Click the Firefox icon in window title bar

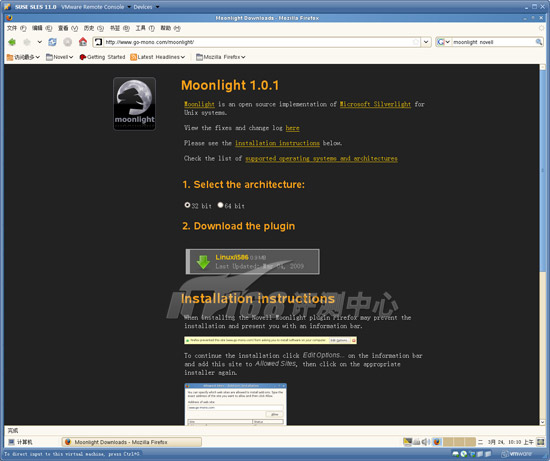pos(9,18)
